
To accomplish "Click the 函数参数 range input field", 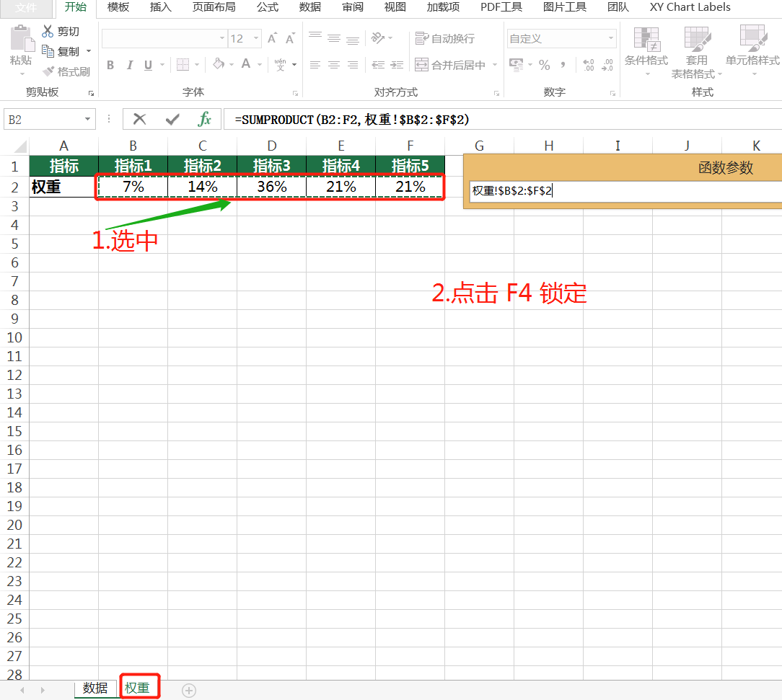I will coord(626,191).
